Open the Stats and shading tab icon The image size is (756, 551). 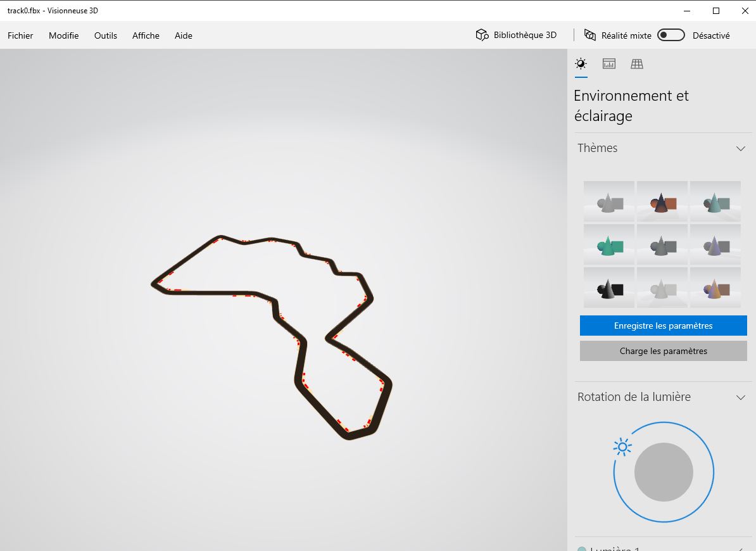pyautogui.click(x=609, y=63)
